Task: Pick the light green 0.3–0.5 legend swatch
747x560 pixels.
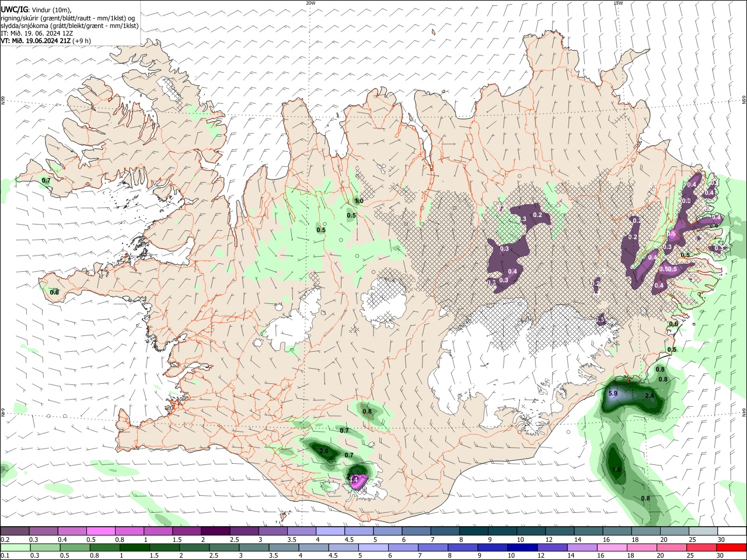Action: click(46, 547)
